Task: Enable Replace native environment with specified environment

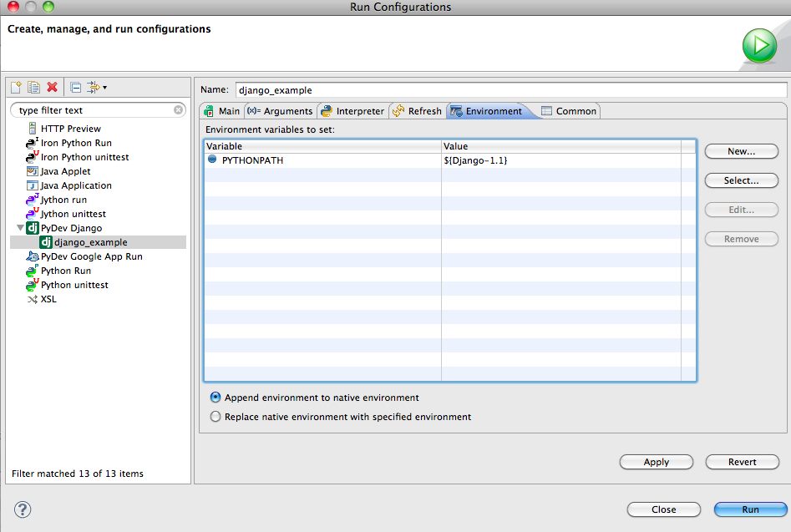Action: tap(215, 417)
